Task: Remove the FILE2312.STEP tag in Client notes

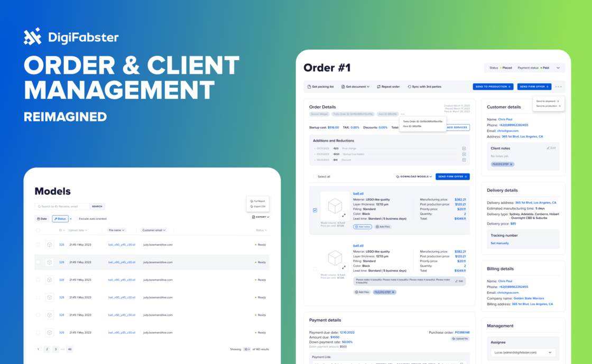Action: point(511,164)
